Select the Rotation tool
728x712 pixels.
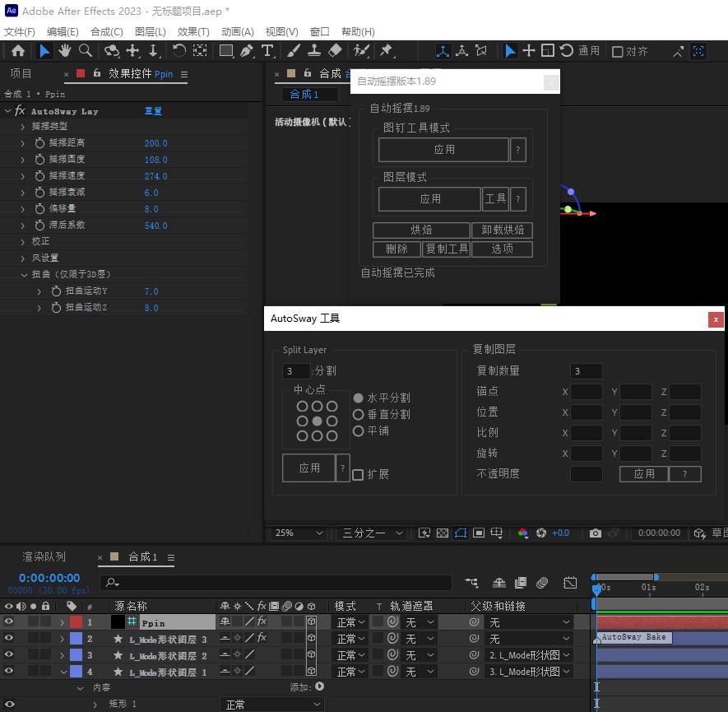tap(179, 51)
